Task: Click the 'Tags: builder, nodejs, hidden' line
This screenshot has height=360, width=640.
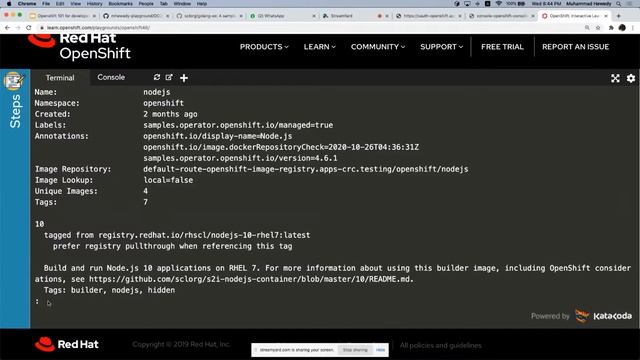Action: (x=109, y=290)
